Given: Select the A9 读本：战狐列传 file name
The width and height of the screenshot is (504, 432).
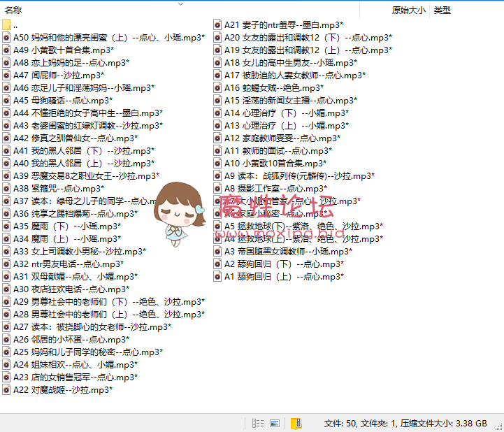Looking at the screenshot, I should (x=300, y=176).
